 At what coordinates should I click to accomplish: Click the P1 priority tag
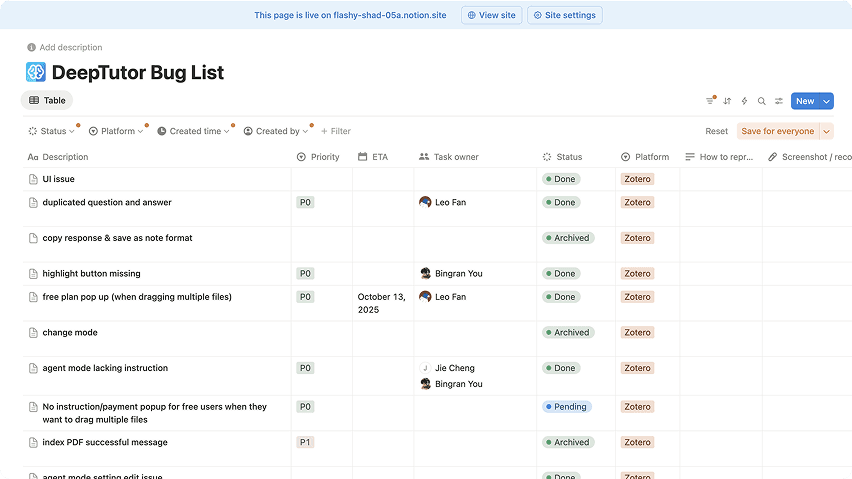point(305,442)
